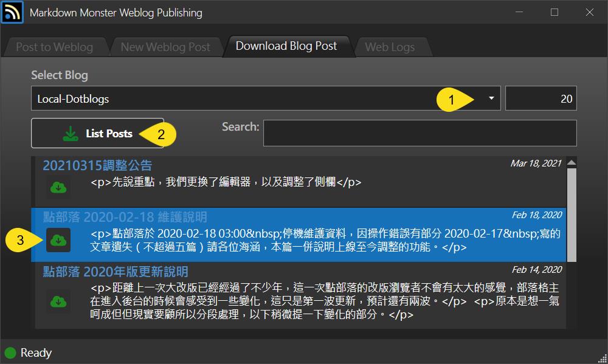Open the New Weblog Post tab
Screen dimensions: 608x364
click(165, 47)
